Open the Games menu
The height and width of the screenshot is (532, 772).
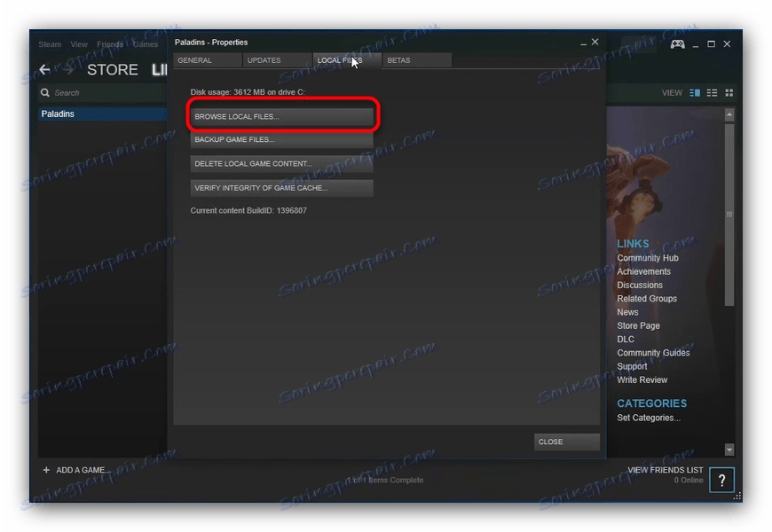(x=146, y=44)
